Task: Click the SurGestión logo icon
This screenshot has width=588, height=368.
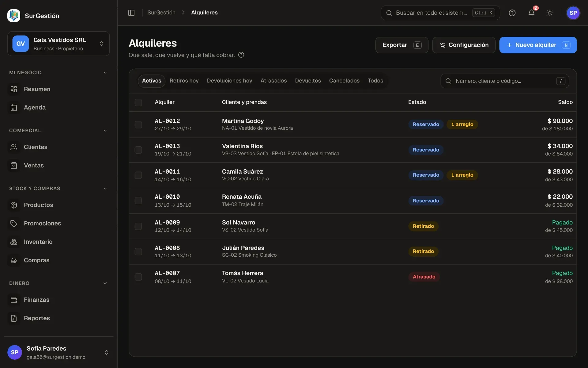Action: click(14, 16)
